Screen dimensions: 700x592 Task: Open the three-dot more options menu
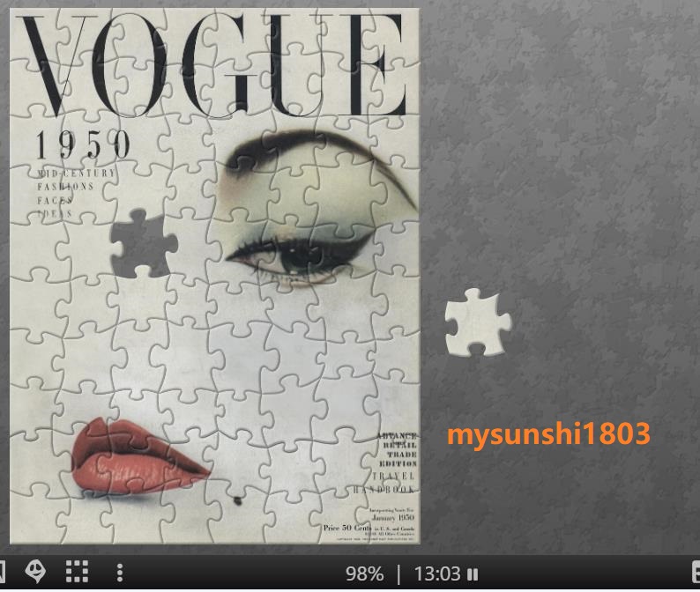click(x=120, y=573)
